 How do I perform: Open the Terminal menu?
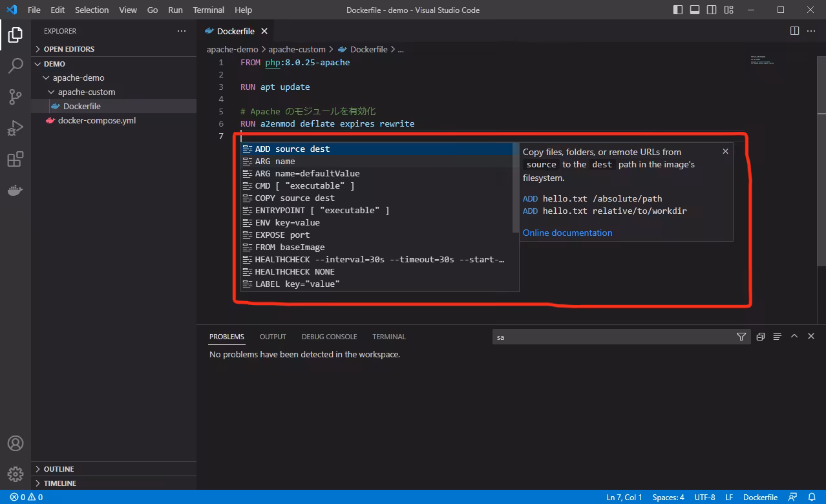[x=209, y=10]
